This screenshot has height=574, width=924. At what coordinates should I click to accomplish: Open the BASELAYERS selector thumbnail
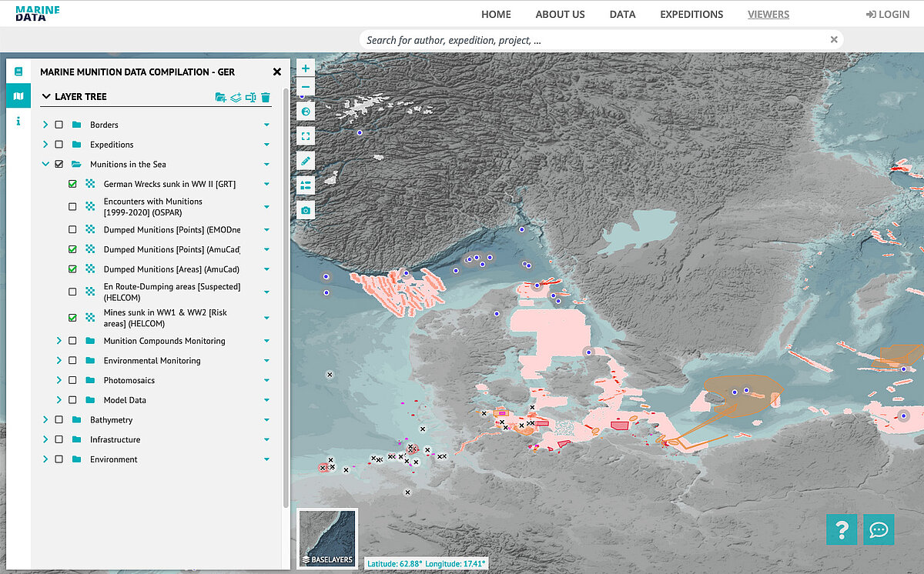coord(327,538)
